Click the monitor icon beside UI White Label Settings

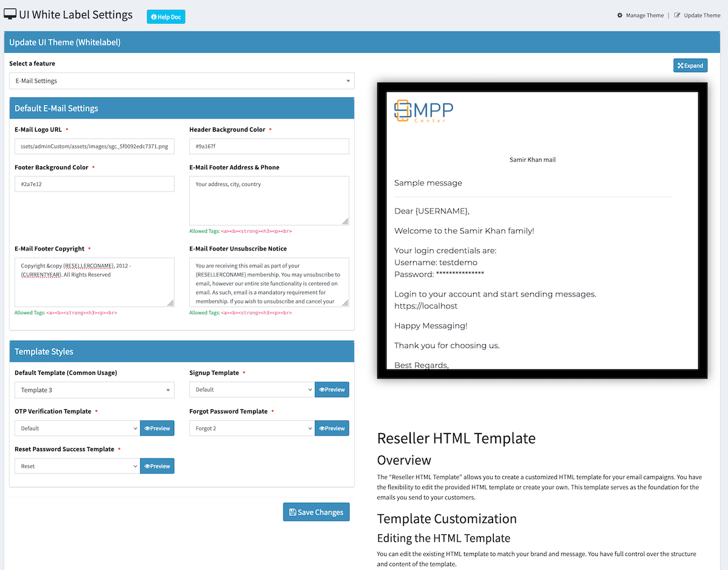[9, 13]
